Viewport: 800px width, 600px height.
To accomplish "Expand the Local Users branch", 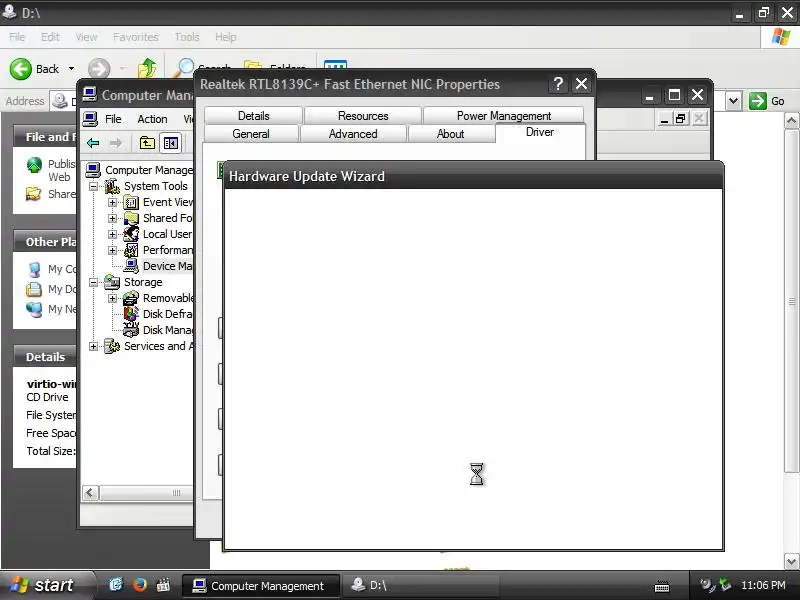I will (x=112, y=234).
